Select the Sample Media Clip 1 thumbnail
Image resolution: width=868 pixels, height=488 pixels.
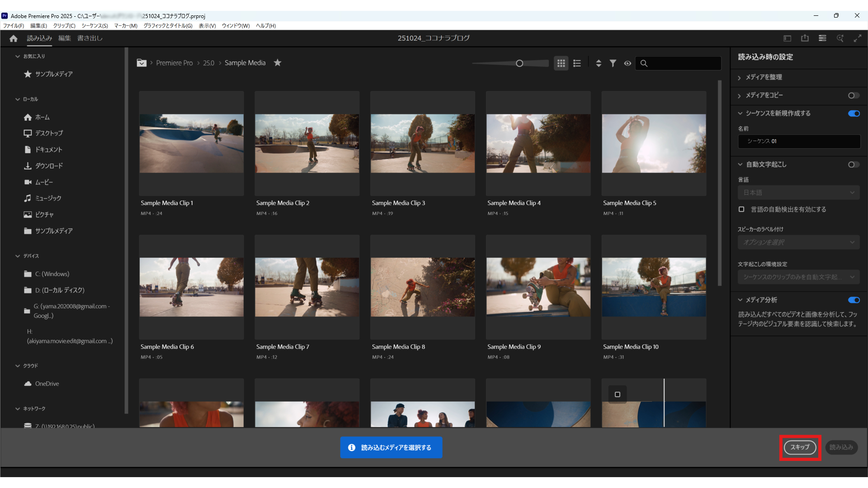pyautogui.click(x=191, y=143)
